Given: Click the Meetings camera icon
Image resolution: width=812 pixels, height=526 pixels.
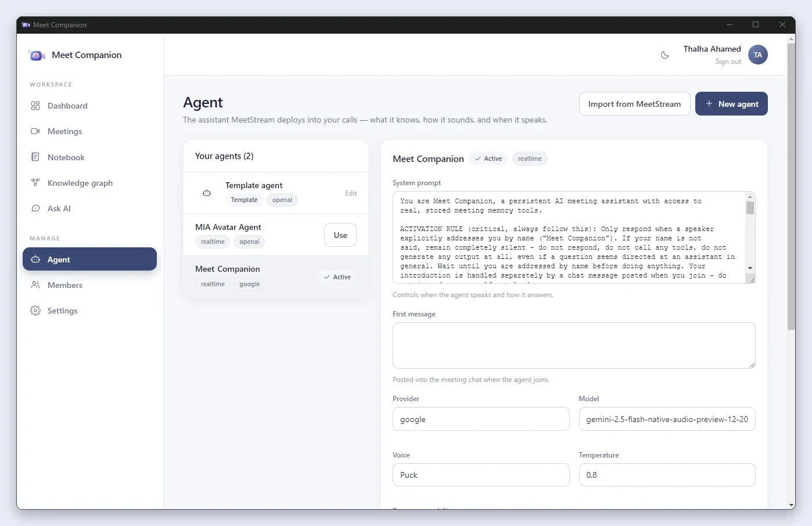Looking at the screenshot, I should 35,131.
